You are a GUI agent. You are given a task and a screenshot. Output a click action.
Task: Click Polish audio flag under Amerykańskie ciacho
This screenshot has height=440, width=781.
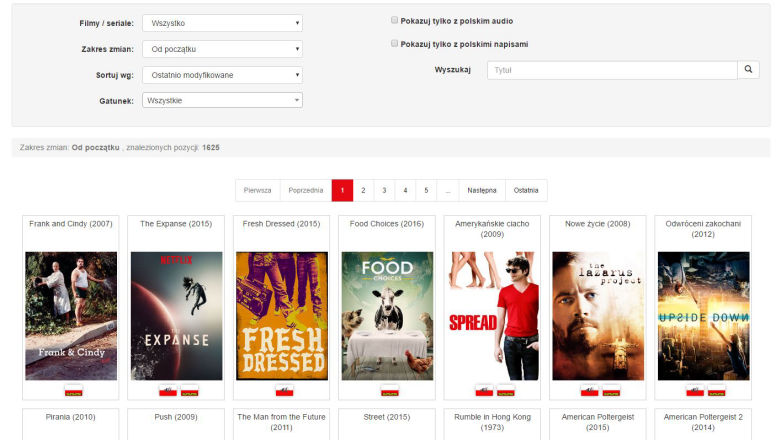tap(484, 391)
